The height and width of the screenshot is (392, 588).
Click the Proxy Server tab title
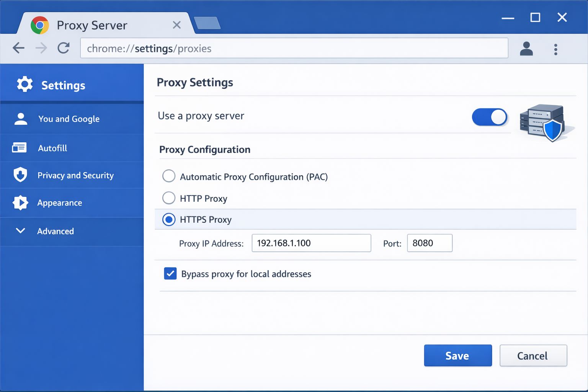click(x=92, y=25)
